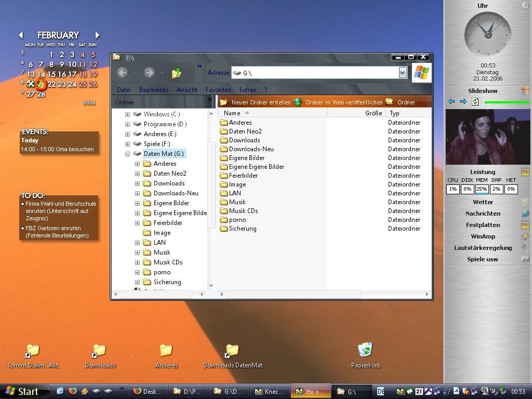Image resolution: width=532 pixels, height=399 pixels.
Task: Show the next slideshow picture with right arrow
Action: (463, 102)
